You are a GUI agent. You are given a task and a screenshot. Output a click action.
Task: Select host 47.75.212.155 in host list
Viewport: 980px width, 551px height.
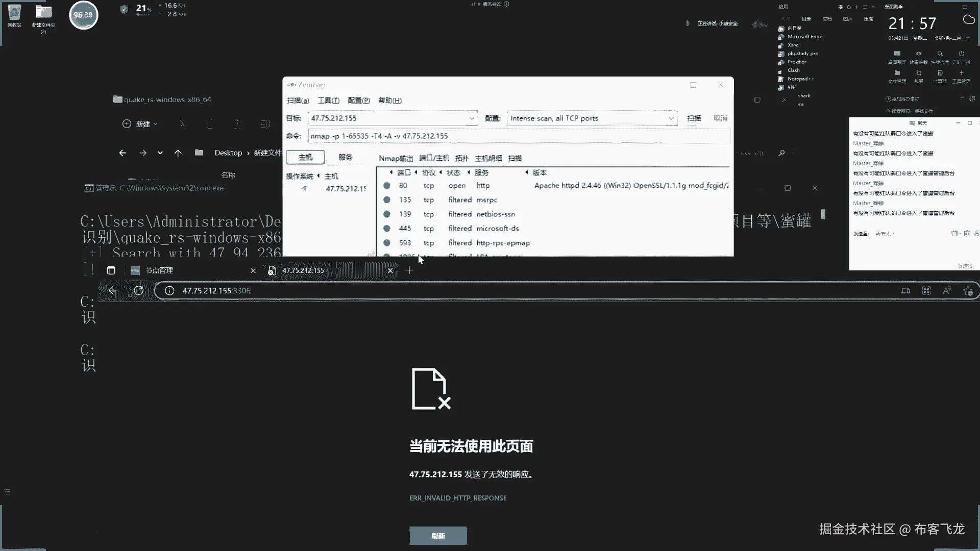click(345, 189)
